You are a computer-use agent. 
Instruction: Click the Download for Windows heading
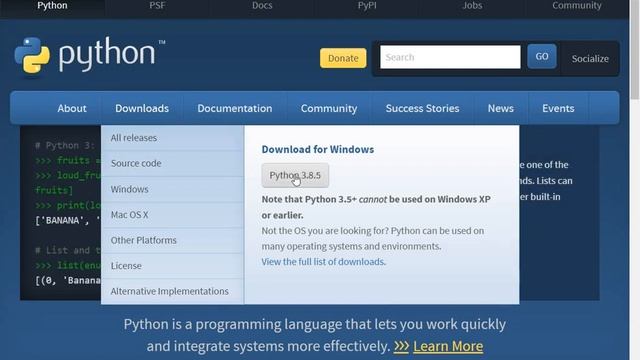(x=318, y=149)
